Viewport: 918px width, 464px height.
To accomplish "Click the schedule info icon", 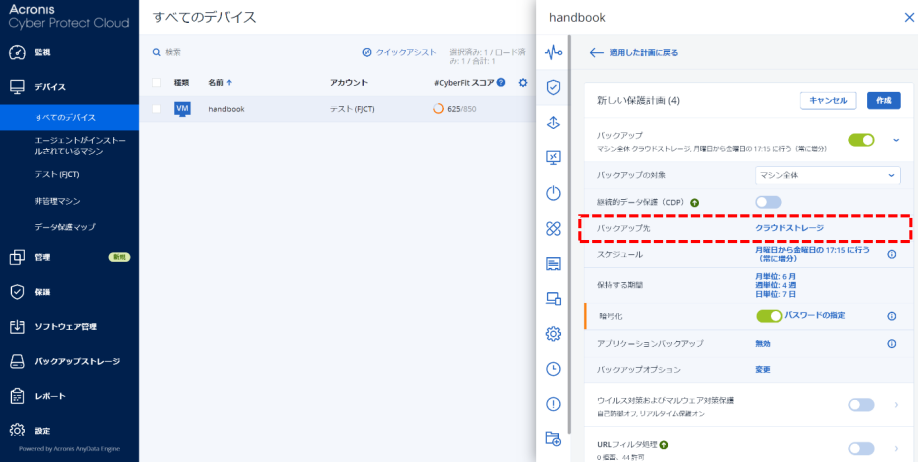I will click(x=891, y=254).
